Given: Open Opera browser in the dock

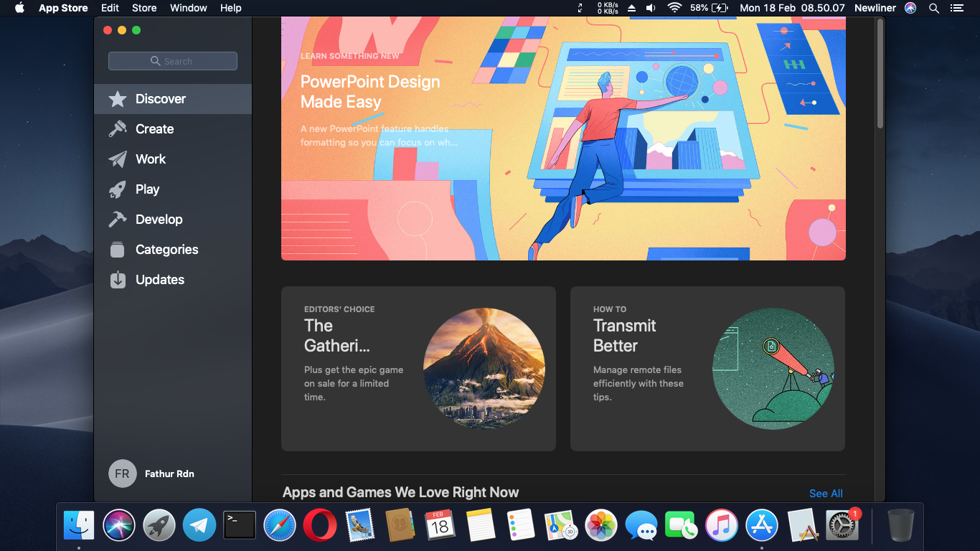Looking at the screenshot, I should coord(320,525).
